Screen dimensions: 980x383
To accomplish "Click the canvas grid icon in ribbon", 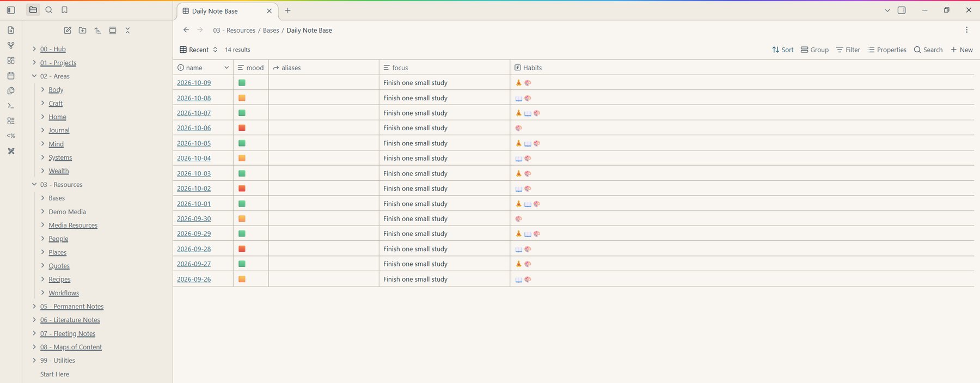I will click(11, 60).
